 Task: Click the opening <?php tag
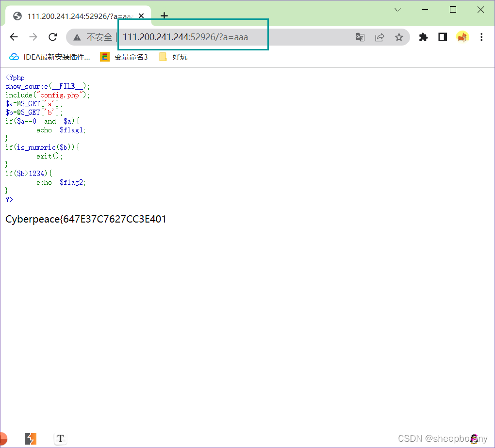click(15, 78)
